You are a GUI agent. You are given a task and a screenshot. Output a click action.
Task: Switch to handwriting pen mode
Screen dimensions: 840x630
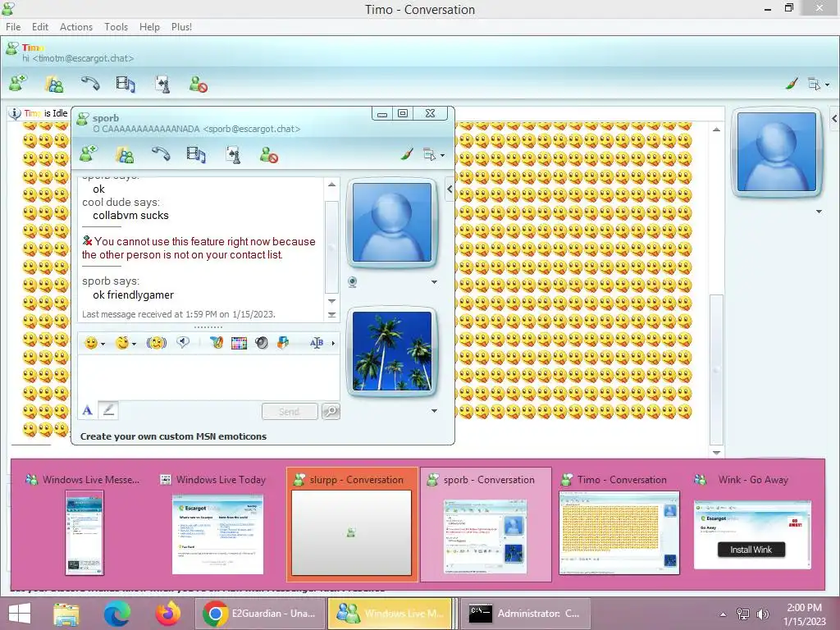[x=108, y=410]
